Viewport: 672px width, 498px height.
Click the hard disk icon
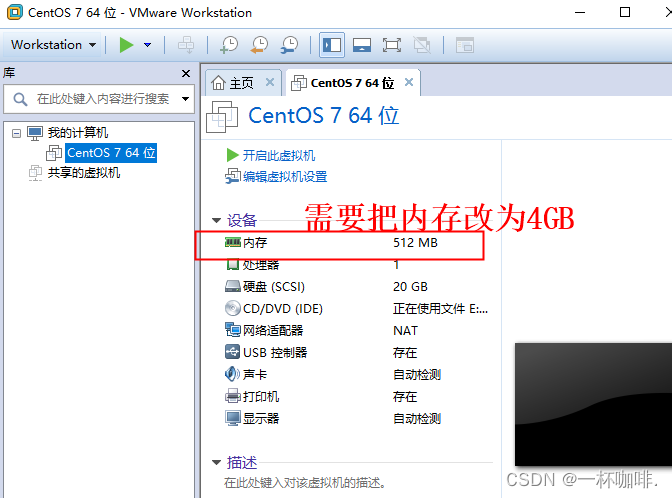(232, 286)
